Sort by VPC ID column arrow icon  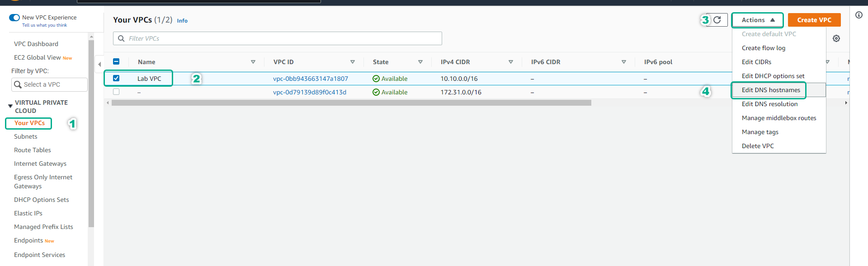click(x=353, y=62)
